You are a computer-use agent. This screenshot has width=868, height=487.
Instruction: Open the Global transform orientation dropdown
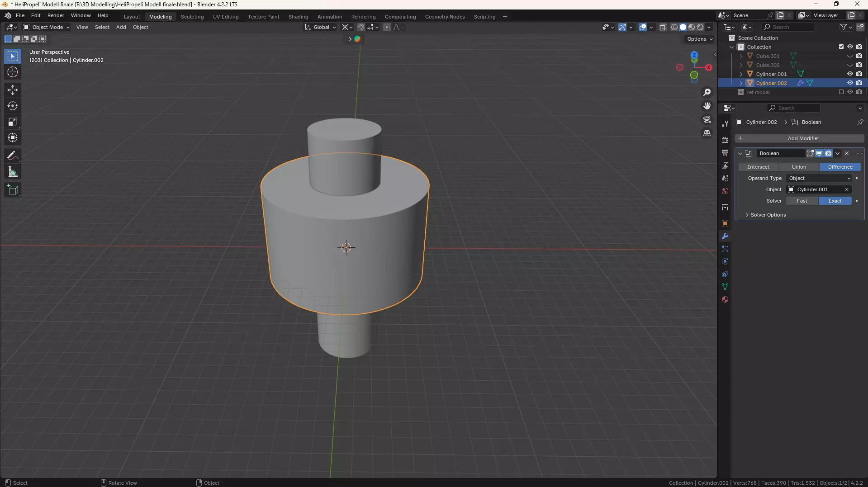click(x=320, y=27)
